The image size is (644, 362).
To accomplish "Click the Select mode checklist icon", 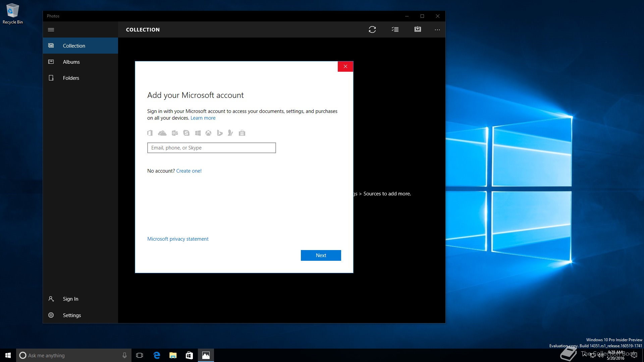I will click(x=395, y=29).
